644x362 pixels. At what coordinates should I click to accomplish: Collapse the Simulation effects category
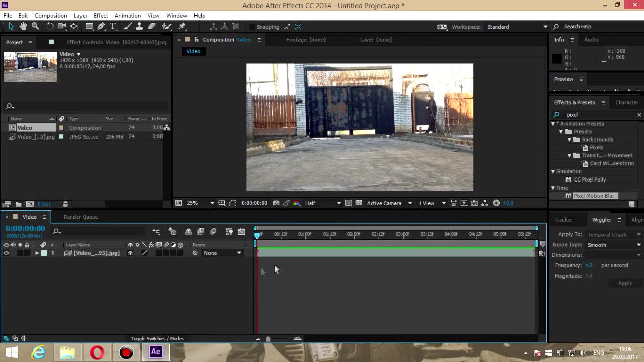tap(553, 172)
